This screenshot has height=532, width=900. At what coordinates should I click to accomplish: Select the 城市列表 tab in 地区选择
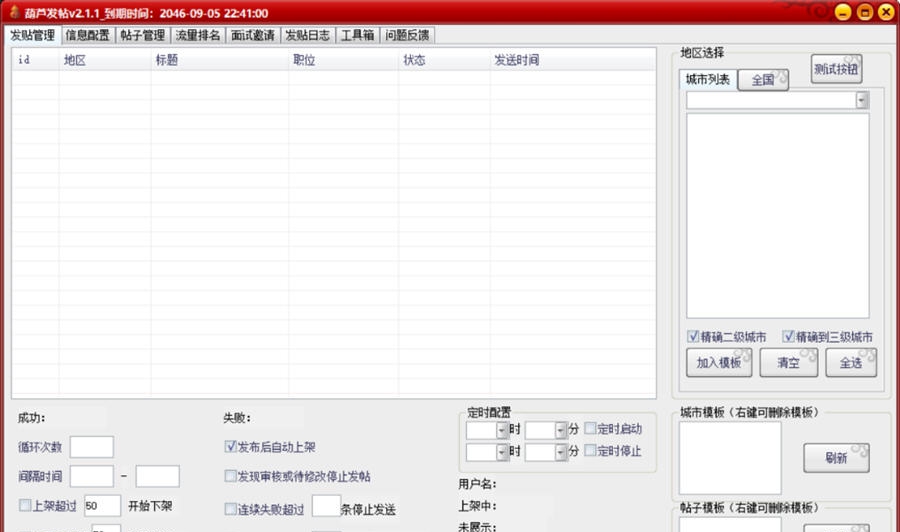708,79
